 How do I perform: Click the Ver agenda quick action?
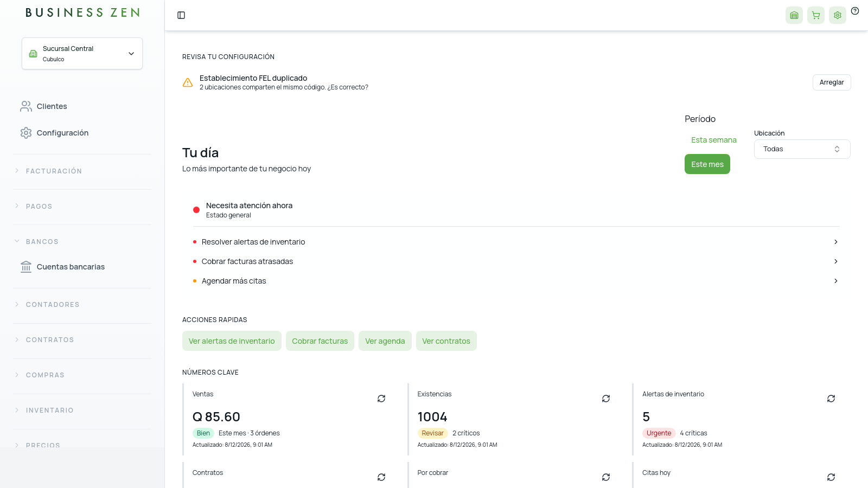(x=385, y=341)
